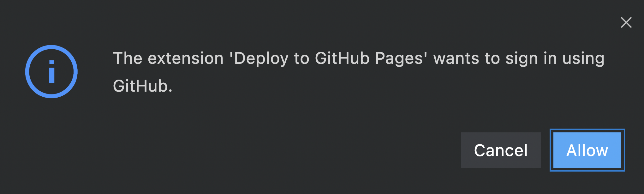Click 'The' at the start of the message
This screenshot has height=194, width=644.
click(128, 58)
